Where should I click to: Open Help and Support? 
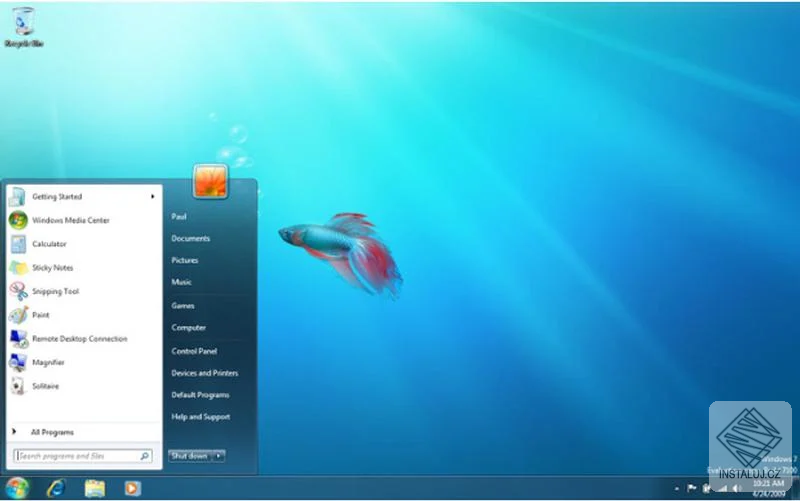[x=201, y=417]
